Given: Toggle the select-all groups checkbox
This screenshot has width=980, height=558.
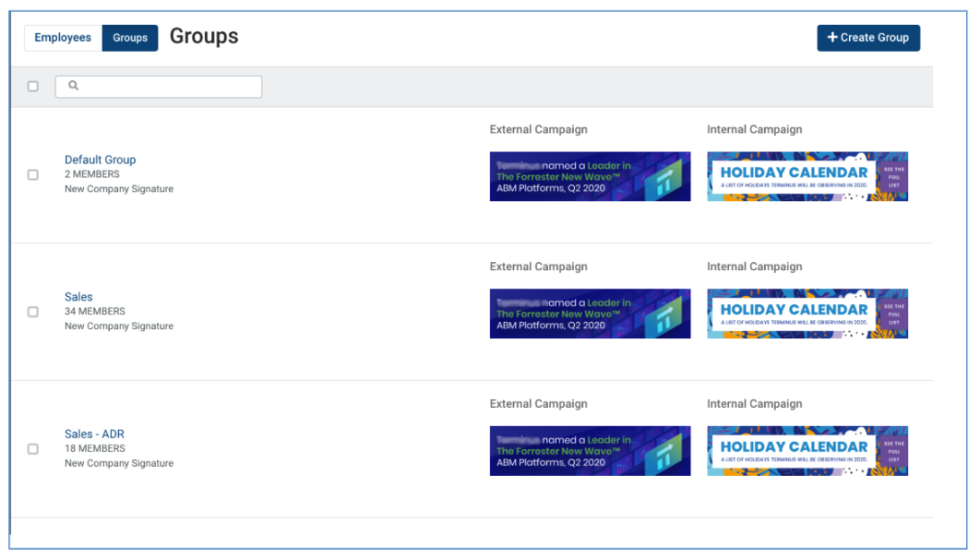Looking at the screenshot, I should coord(33,86).
